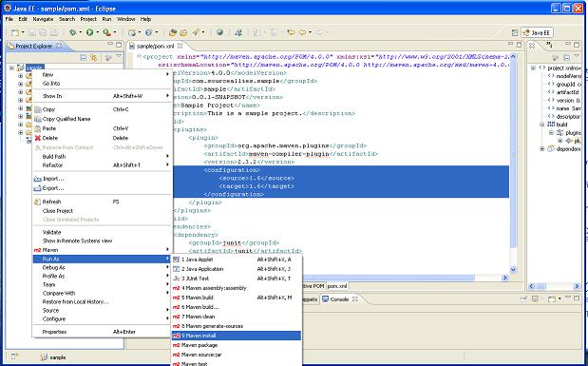Collapse the build node in Outline
588x366 pixels.
[541, 125]
